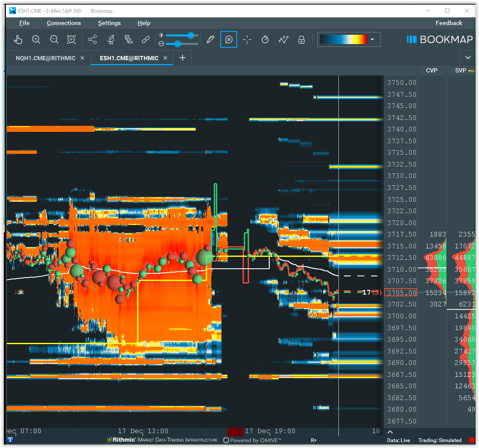
Task: Open the Help menu
Action: [x=144, y=23]
